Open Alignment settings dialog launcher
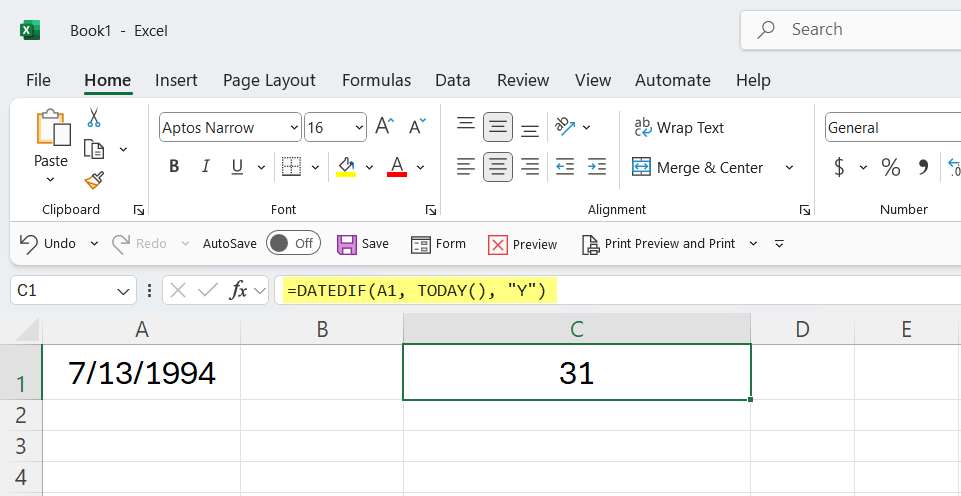Image resolution: width=961 pixels, height=496 pixels. [805, 210]
